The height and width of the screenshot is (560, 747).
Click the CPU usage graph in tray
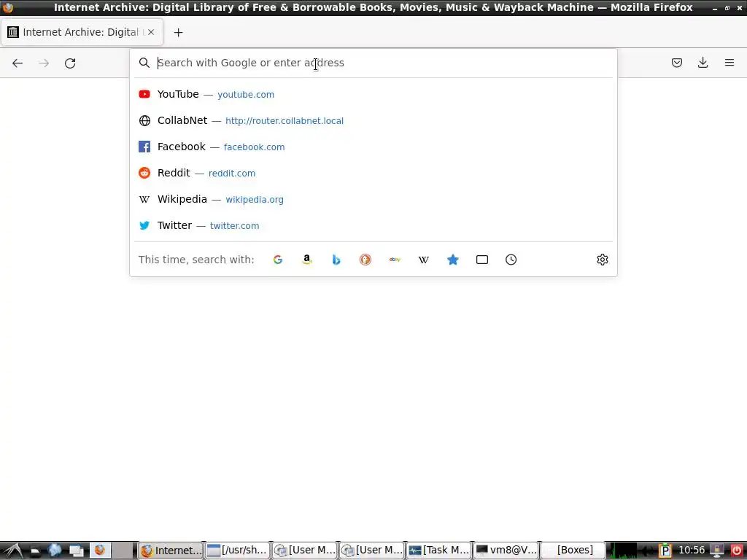pyautogui.click(x=623, y=551)
